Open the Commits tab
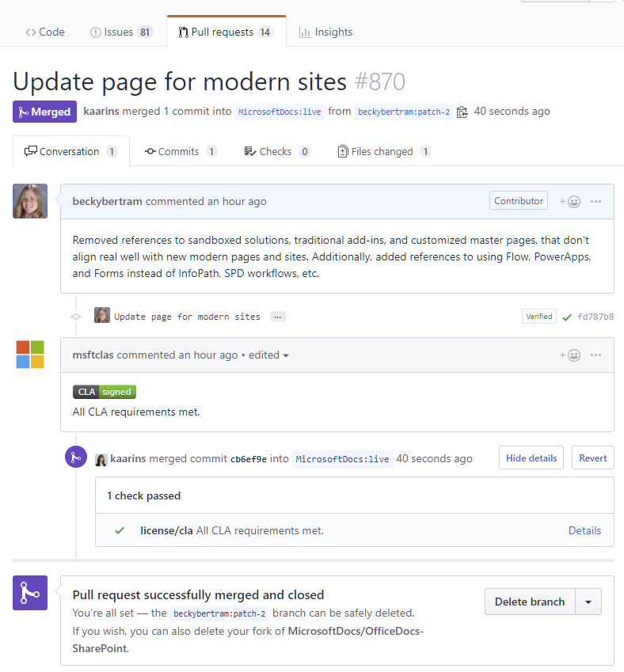 tap(180, 151)
